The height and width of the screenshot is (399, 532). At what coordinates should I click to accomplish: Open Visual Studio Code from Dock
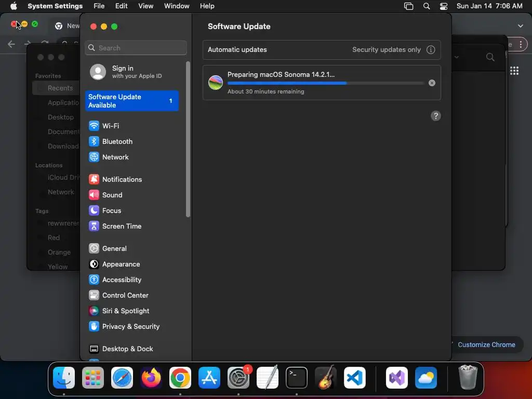[x=355, y=378]
